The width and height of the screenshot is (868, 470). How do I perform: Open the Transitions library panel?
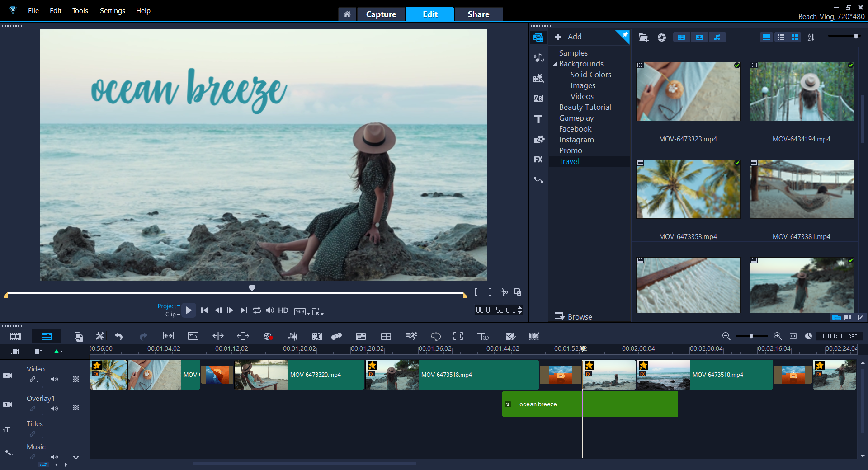[538, 99]
